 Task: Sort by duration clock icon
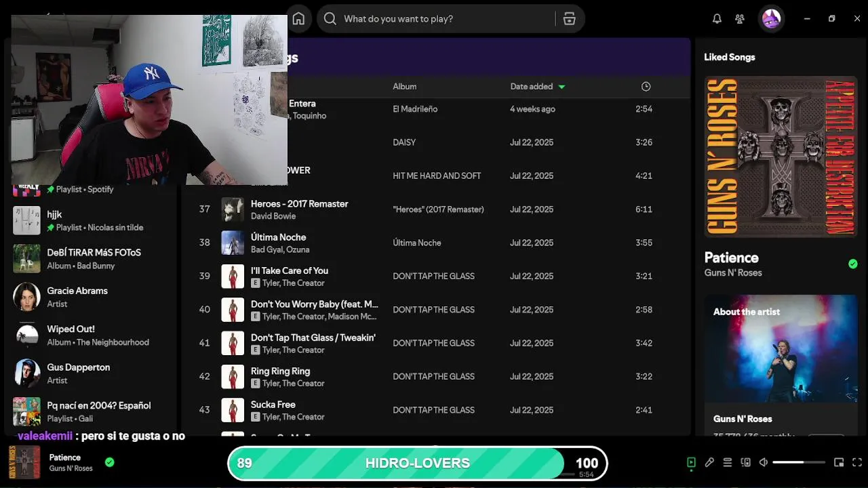(646, 87)
